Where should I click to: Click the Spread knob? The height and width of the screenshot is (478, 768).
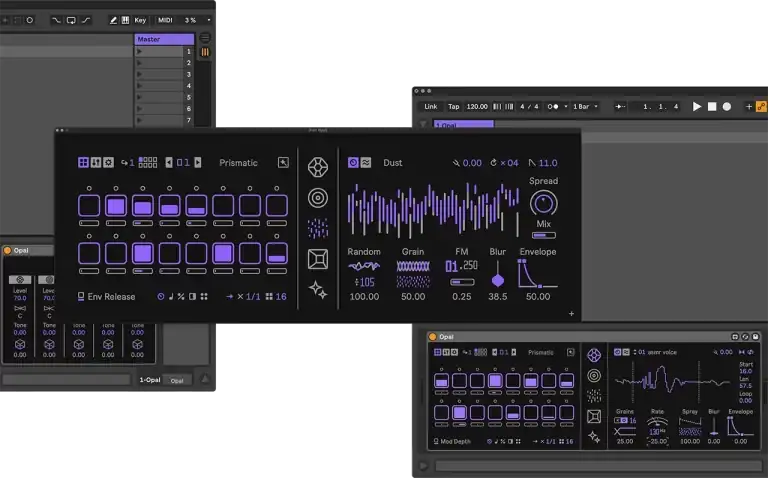click(544, 203)
